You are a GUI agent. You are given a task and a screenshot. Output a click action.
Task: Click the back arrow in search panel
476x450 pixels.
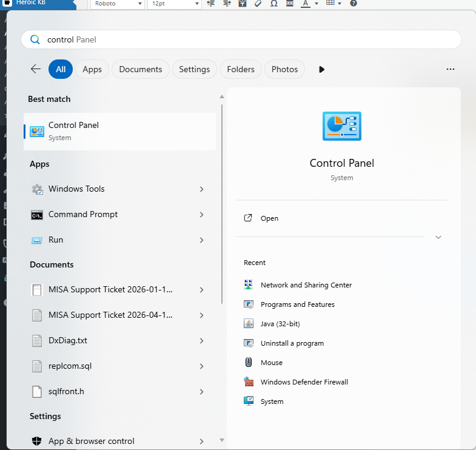coord(36,69)
